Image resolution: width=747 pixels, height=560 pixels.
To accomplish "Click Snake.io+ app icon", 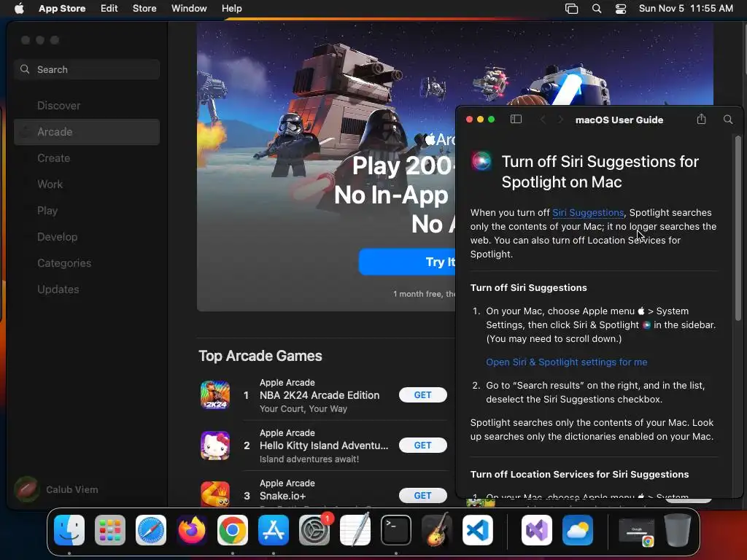I will tap(215, 494).
